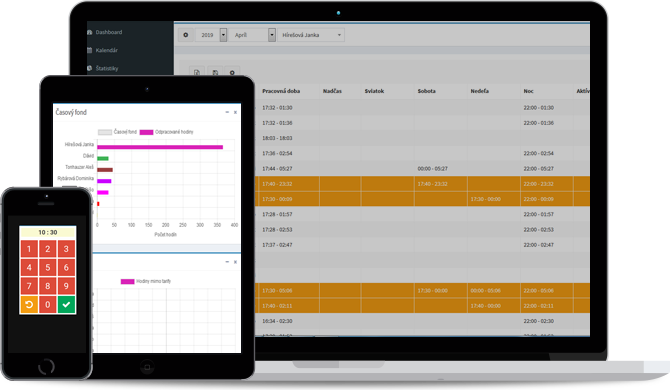Toggle Hodiny mimo tarify legend series
The width and height of the screenshot is (670, 390).
(146, 281)
